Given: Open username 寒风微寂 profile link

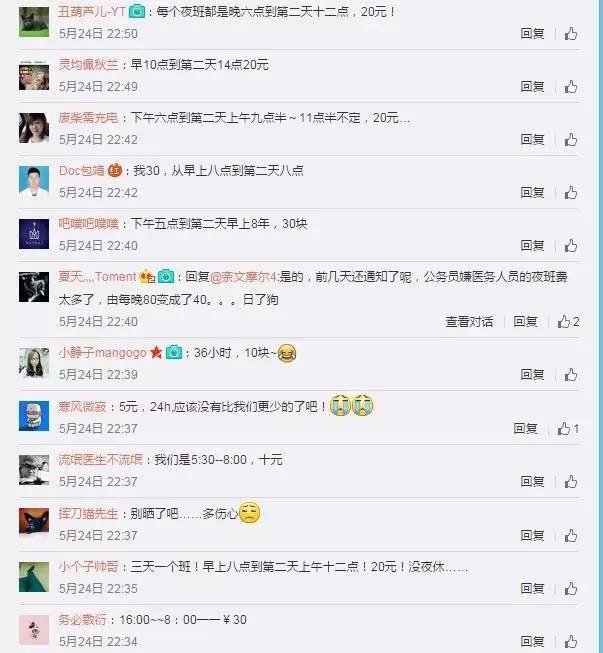Looking at the screenshot, I should click(x=82, y=406).
